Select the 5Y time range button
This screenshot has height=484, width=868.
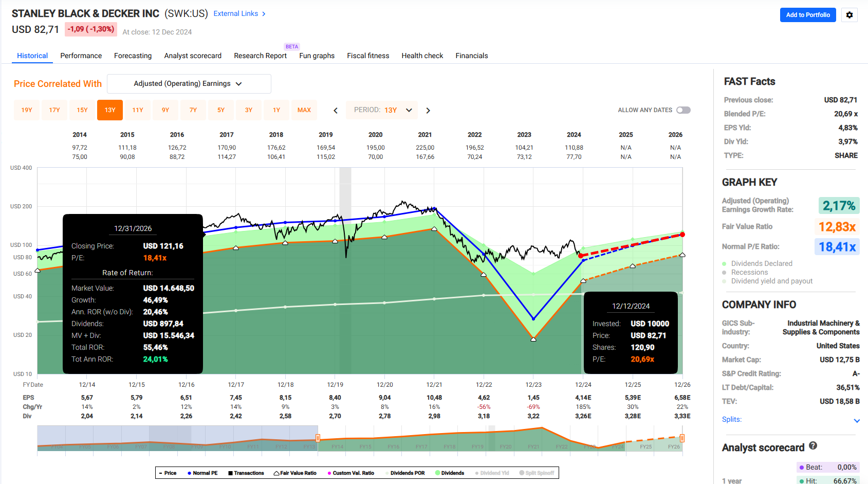pyautogui.click(x=221, y=110)
